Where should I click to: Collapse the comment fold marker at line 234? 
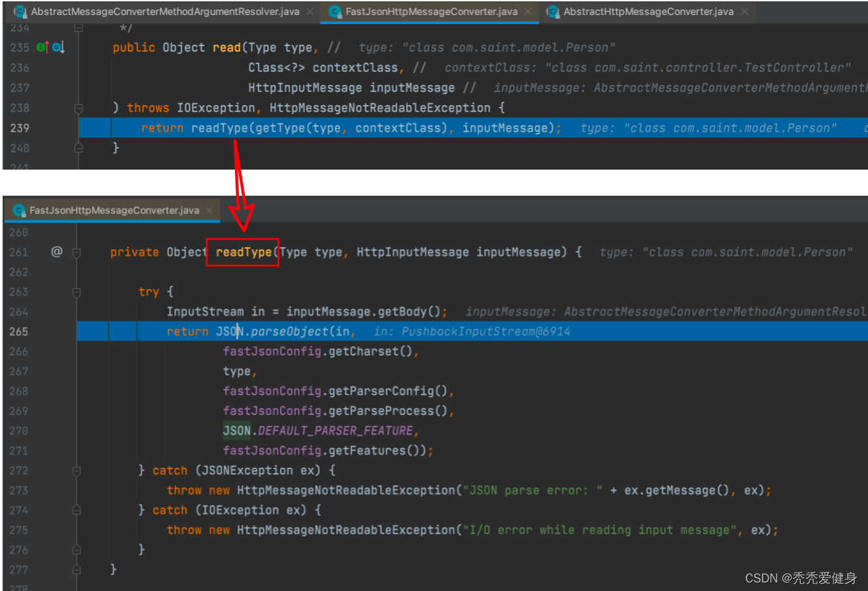[x=78, y=28]
